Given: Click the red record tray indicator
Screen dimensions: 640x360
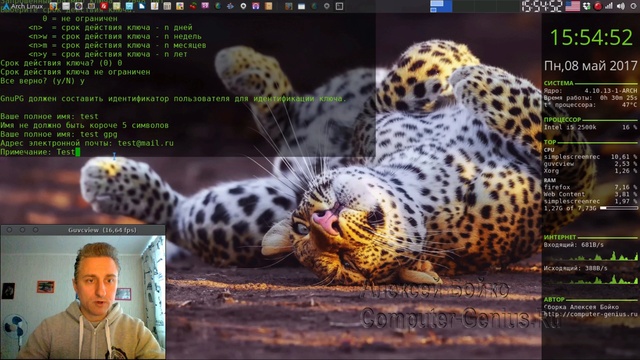Looking at the screenshot, I should [x=598, y=6].
